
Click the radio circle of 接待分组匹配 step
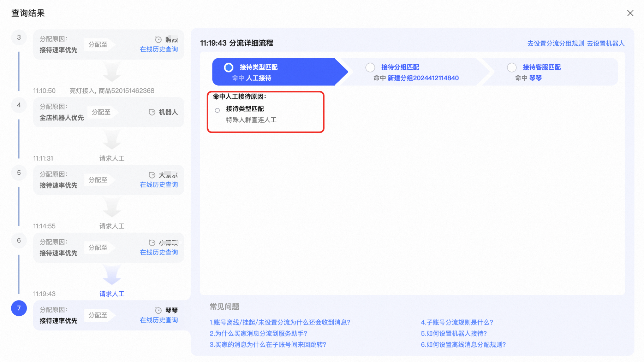pyautogui.click(x=370, y=67)
